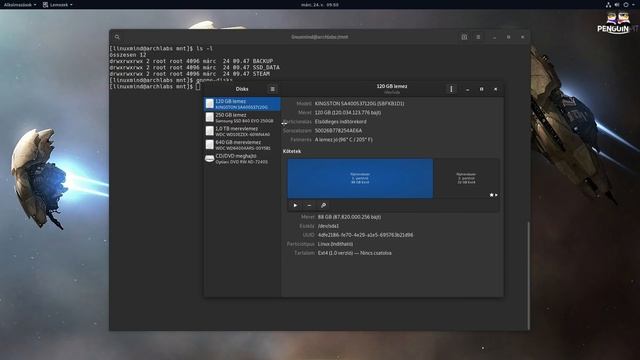Mount the selected partition with play button

295,205
